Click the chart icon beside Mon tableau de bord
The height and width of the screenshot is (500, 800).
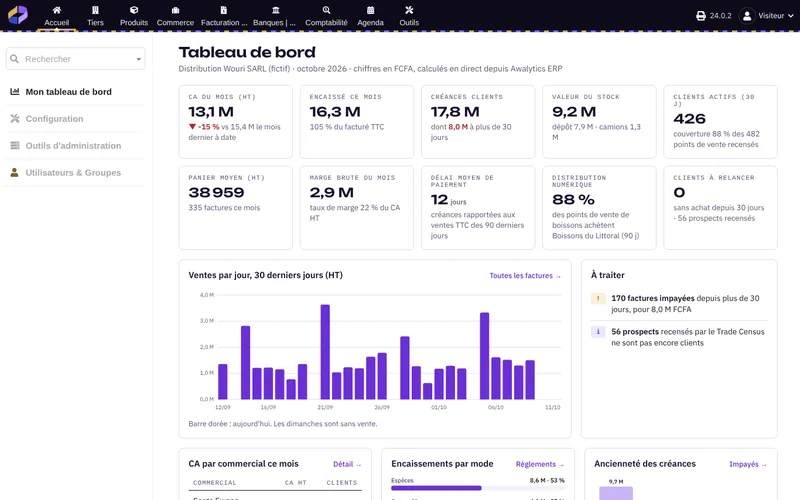(x=15, y=92)
